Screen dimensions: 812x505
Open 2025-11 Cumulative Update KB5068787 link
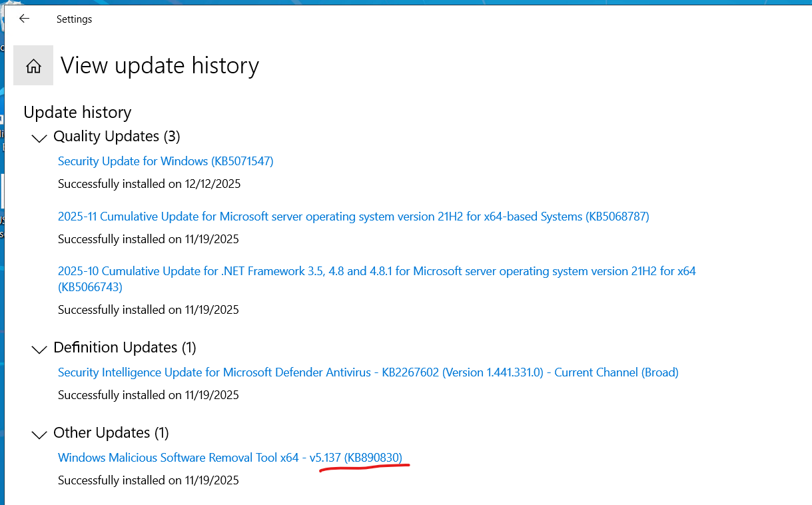pos(354,217)
